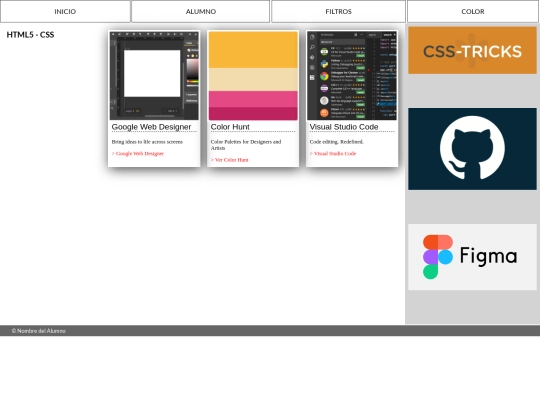Open the GitHub Octocat logo
This screenshot has width=540, height=405.
pos(472,149)
